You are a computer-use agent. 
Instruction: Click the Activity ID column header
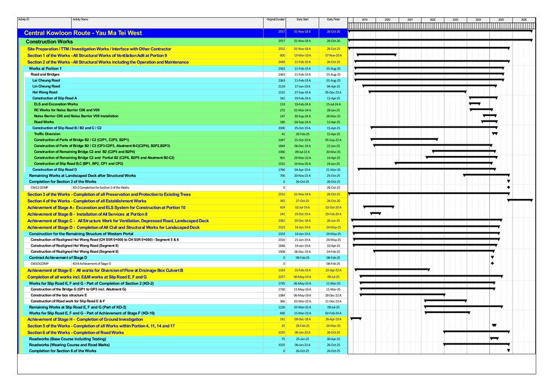24,19
